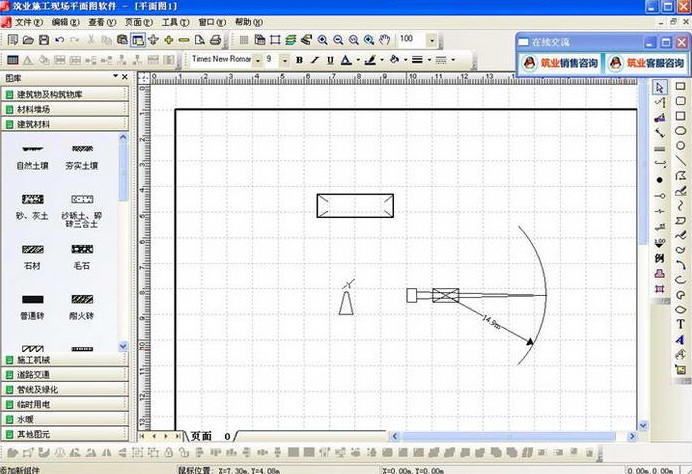Image resolution: width=692 pixels, height=474 pixels.
Task: Insert the 普通砖 common brick symbol
Action: (32, 307)
